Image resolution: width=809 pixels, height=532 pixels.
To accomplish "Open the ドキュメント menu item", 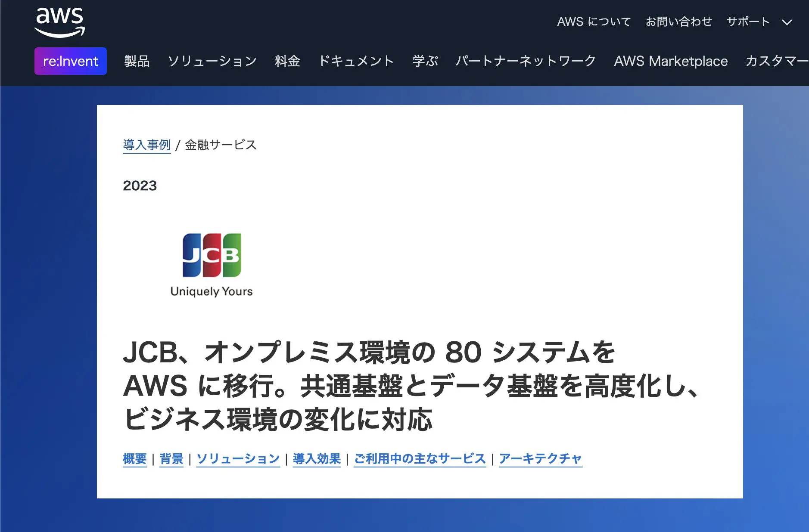I will pyautogui.click(x=356, y=61).
